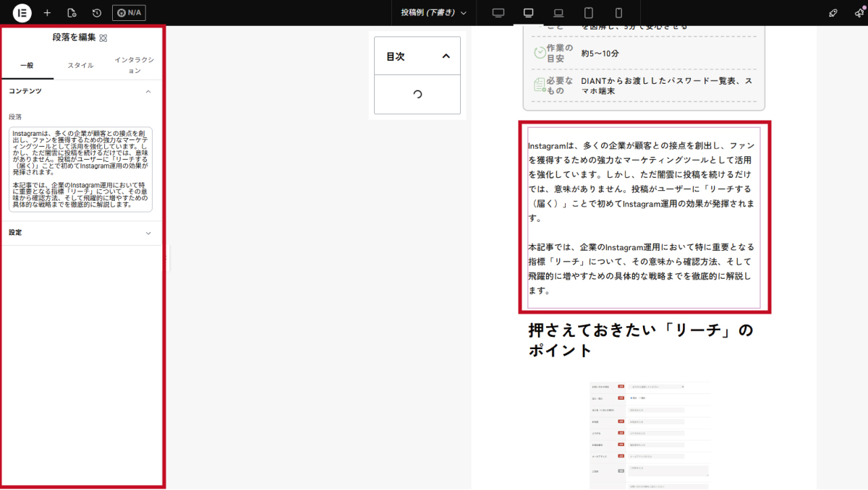Open the megaphone what's new icon
The width and height of the screenshot is (868, 490).
[859, 13]
